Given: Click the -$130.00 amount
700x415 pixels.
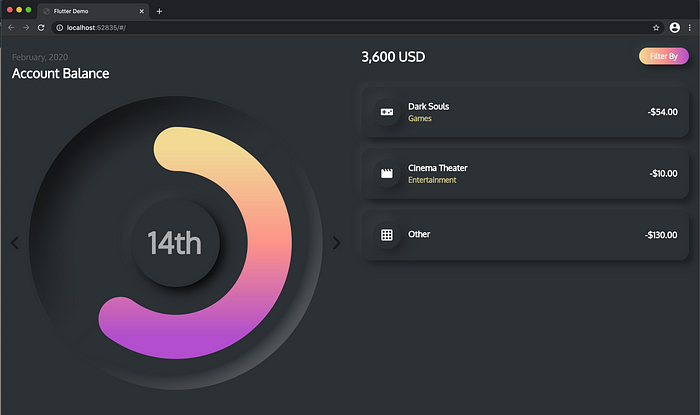Looking at the screenshot, I should (661, 235).
